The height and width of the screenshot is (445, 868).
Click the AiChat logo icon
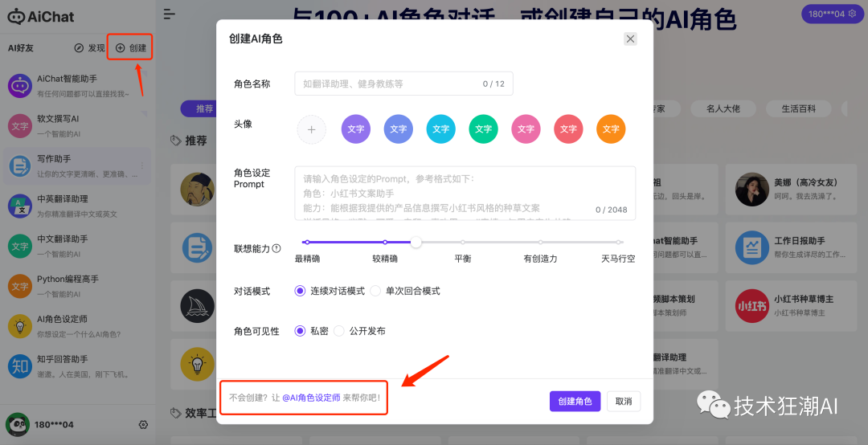tap(15, 17)
